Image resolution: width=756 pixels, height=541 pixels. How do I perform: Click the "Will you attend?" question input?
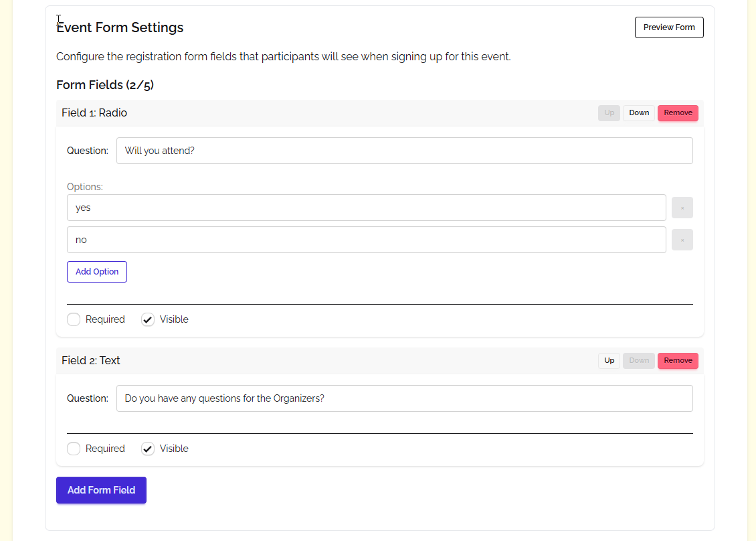coord(404,150)
